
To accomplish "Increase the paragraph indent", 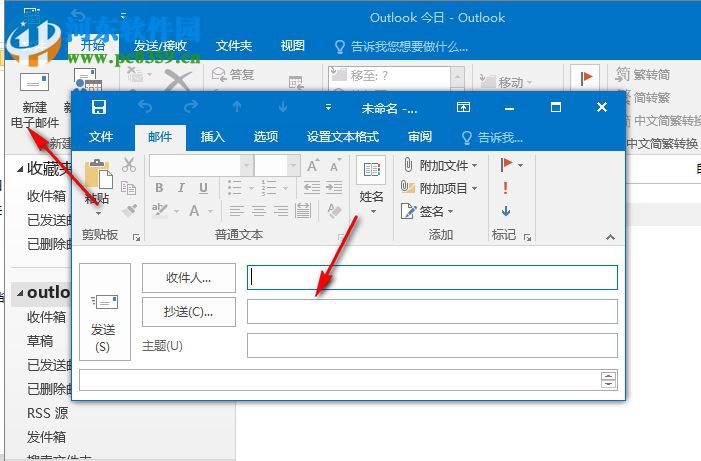I will click(x=334, y=188).
